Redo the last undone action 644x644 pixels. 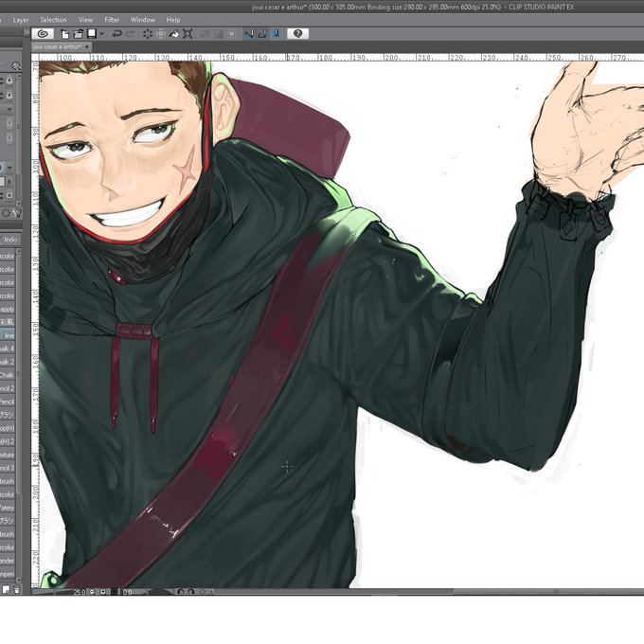tap(130, 34)
